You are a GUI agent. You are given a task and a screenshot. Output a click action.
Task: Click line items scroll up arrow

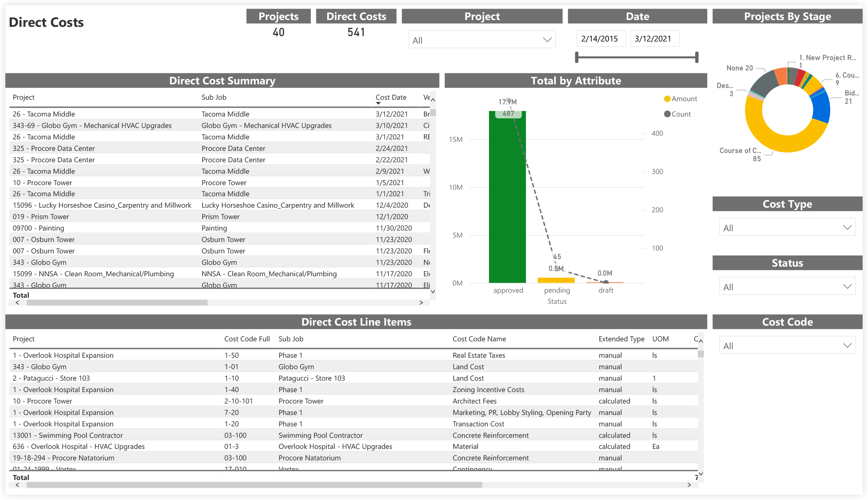pyautogui.click(x=701, y=341)
